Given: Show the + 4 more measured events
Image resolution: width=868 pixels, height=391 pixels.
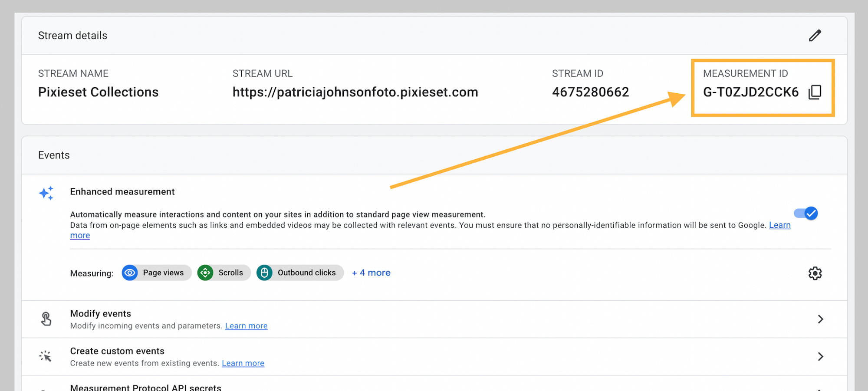Looking at the screenshot, I should (x=371, y=273).
